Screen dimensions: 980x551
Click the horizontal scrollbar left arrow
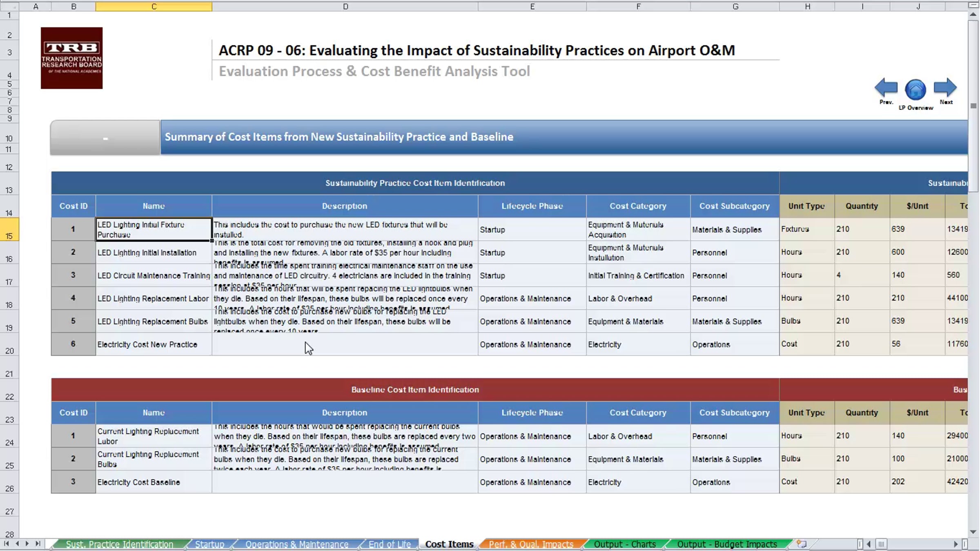coord(869,544)
